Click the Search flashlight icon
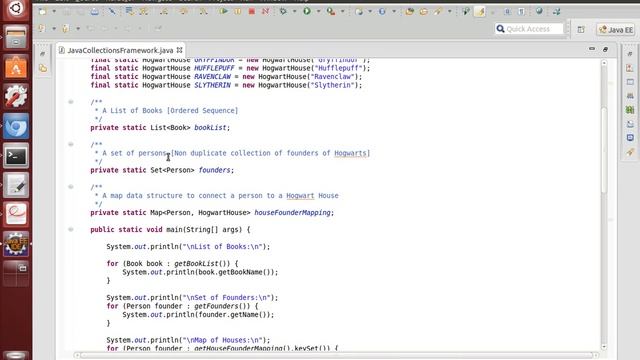The width and height of the screenshot is (640, 360). click(438, 11)
